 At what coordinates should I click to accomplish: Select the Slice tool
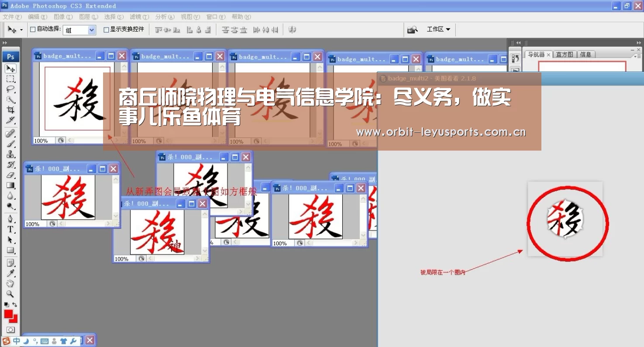point(10,120)
